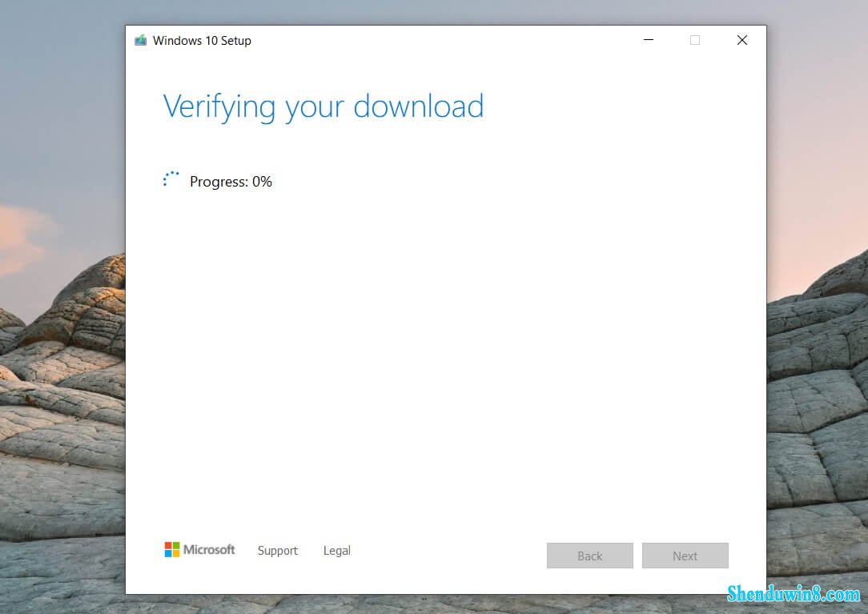
Task: Minimize the Windows 10 Setup window
Action: (649, 40)
